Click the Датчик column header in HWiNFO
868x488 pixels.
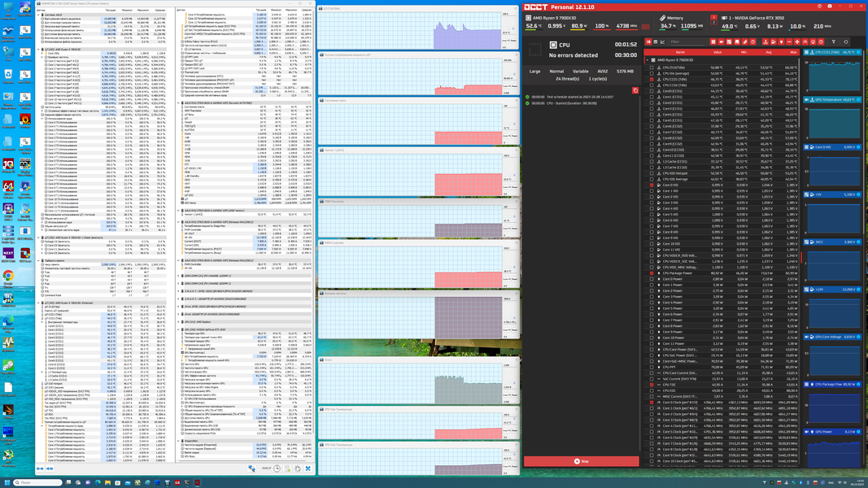click(x=41, y=10)
